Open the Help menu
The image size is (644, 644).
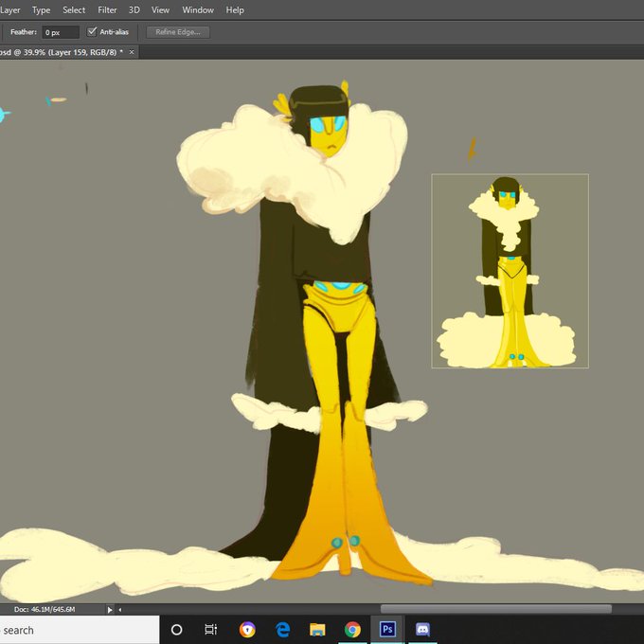click(x=235, y=9)
